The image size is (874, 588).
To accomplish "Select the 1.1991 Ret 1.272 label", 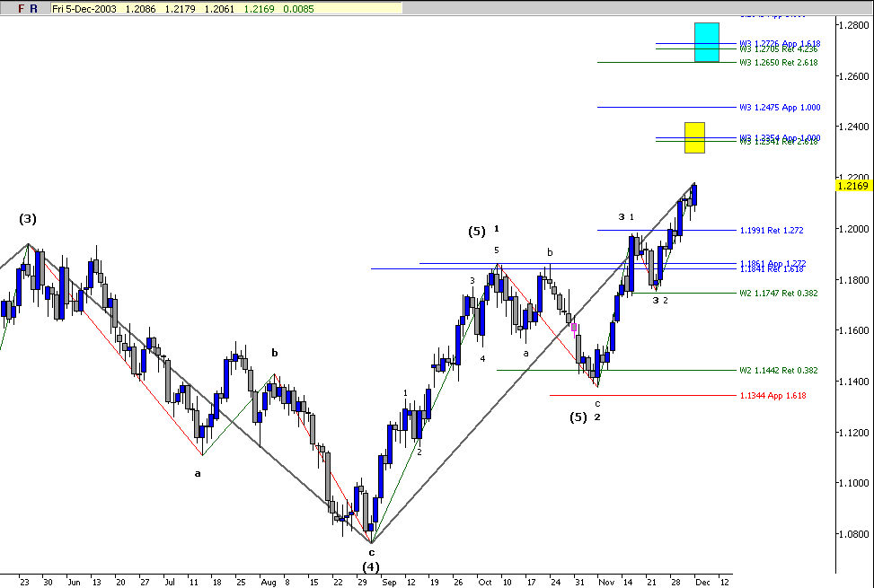I will point(772,230).
